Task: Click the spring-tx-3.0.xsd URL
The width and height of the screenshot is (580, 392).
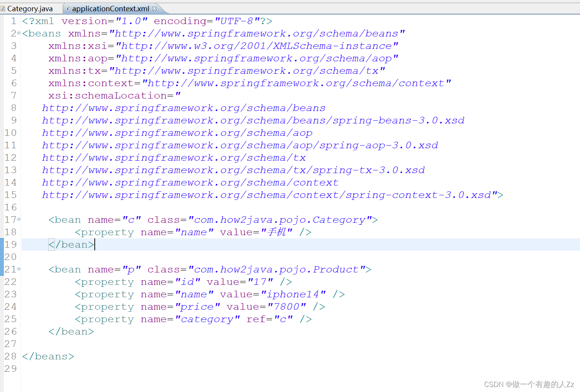Action: click(233, 170)
